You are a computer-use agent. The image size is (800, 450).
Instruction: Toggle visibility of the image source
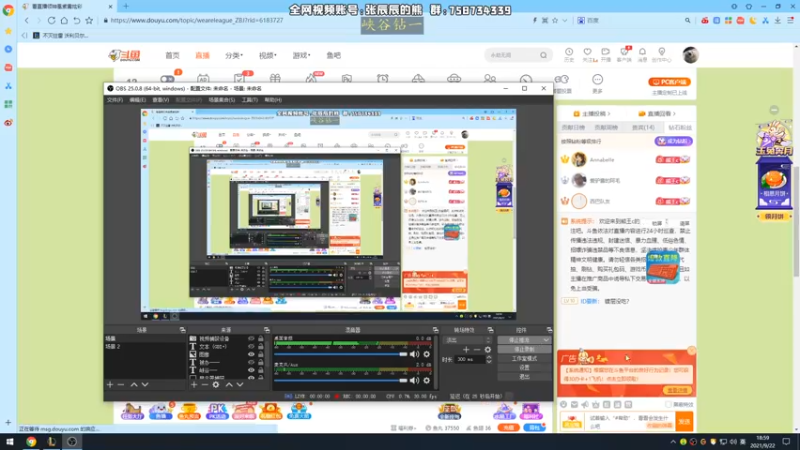[251, 354]
